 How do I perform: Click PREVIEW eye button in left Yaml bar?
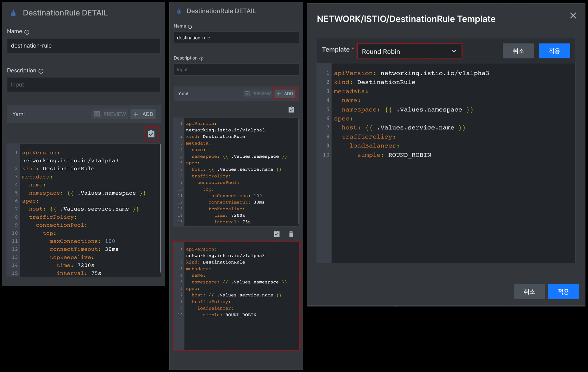110,114
